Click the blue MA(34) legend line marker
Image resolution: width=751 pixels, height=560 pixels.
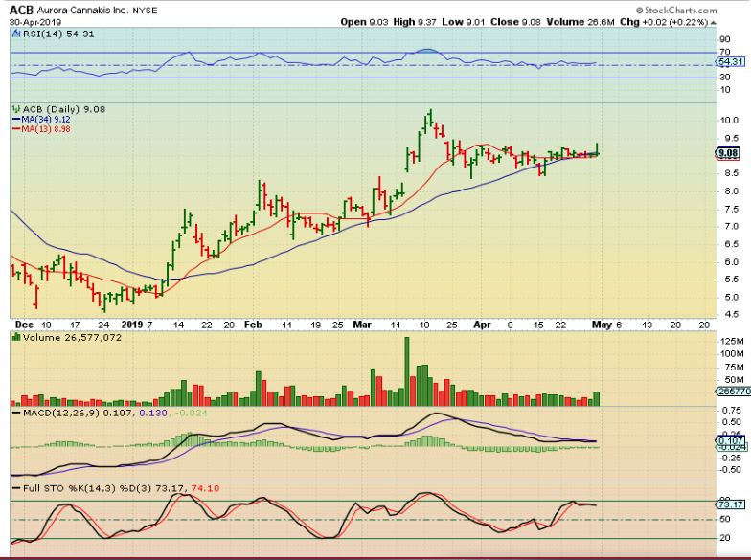pos(15,119)
